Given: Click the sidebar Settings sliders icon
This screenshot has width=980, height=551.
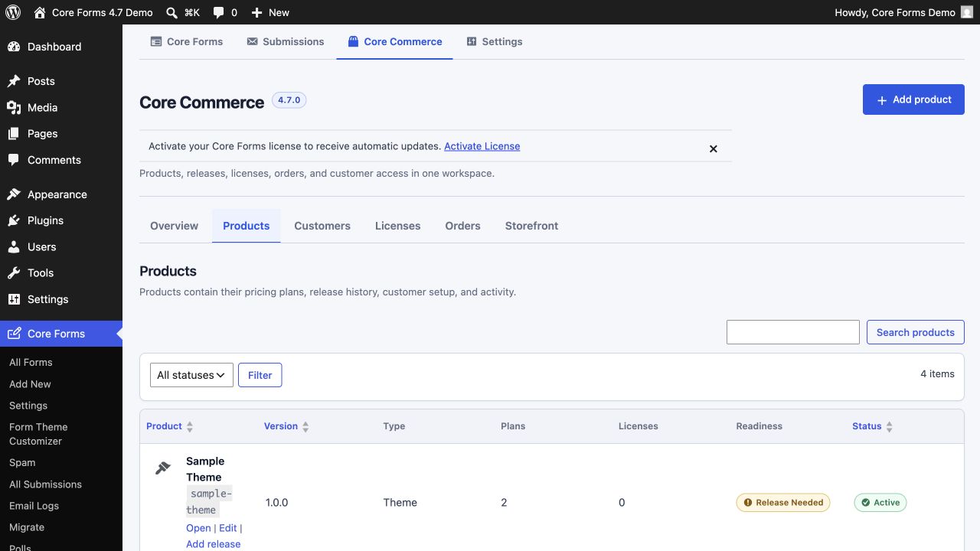Looking at the screenshot, I should 14,299.
